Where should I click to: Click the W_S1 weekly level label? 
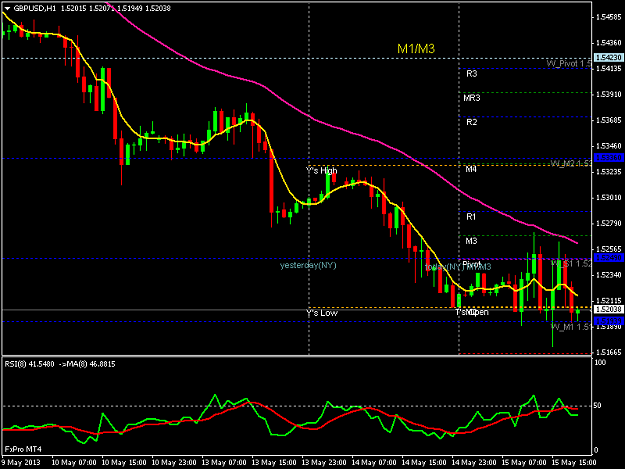(x=571, y=264)
